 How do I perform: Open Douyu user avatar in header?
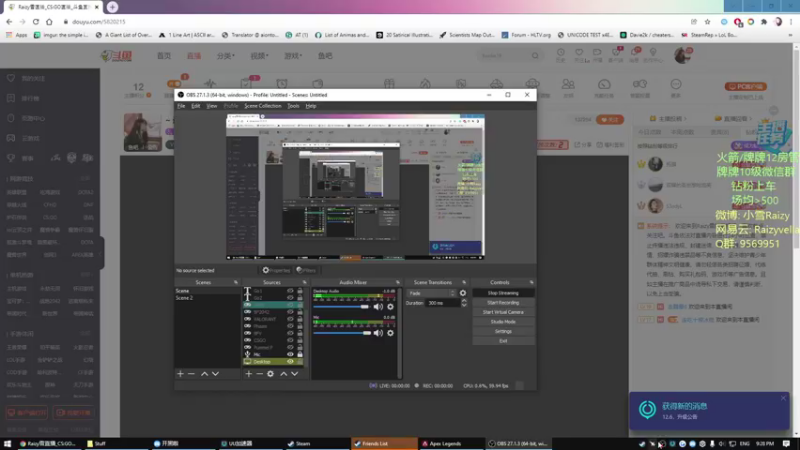click(682, 55)
